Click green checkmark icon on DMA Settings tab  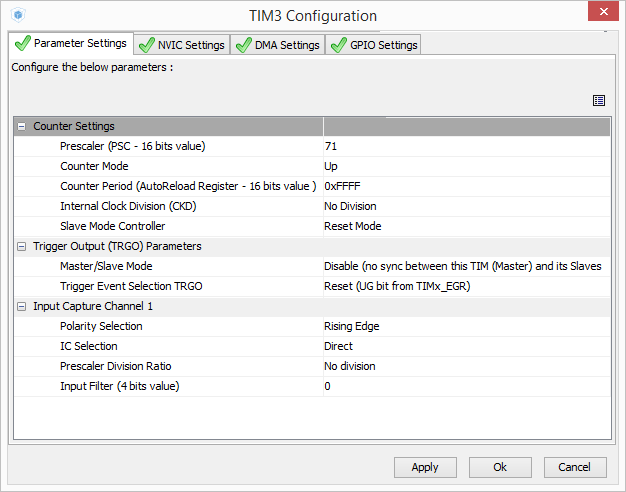242,45
